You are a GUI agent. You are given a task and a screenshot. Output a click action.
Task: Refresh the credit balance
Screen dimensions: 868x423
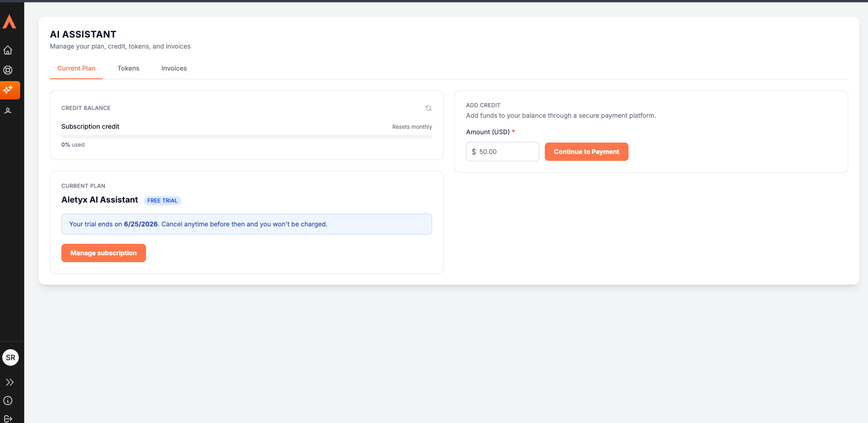pyautogui.click(x=429, y=108)
